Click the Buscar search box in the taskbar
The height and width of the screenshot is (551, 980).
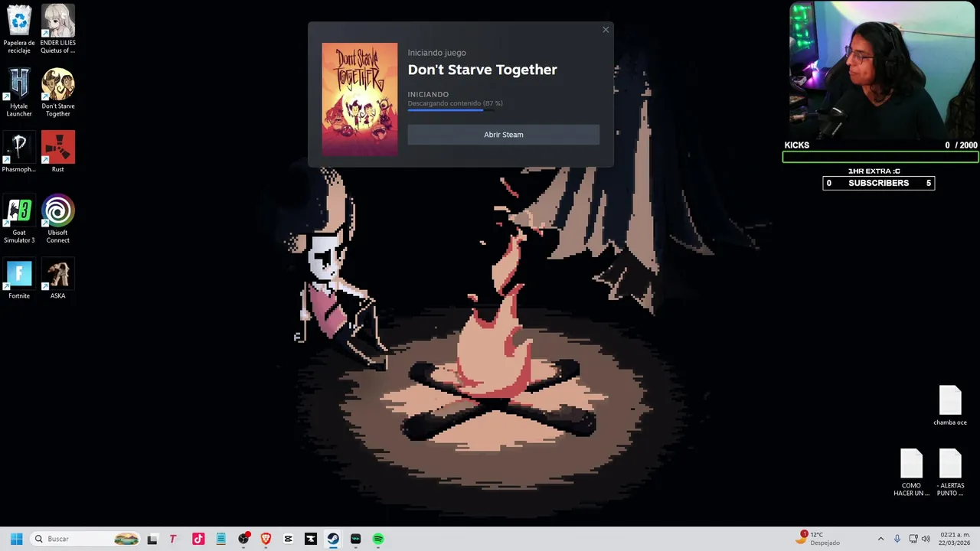pyautogui.click(x=85, y=539)
